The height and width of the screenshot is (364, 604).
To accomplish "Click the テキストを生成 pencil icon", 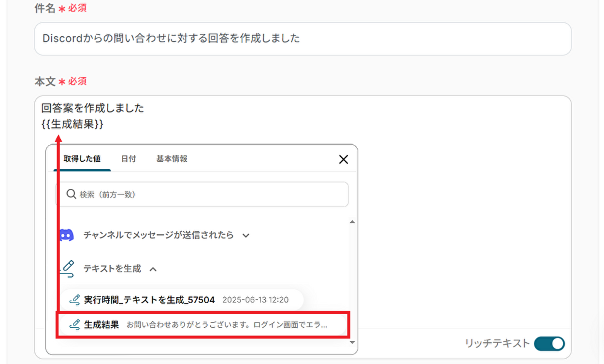I will click(x=67, y=269).
